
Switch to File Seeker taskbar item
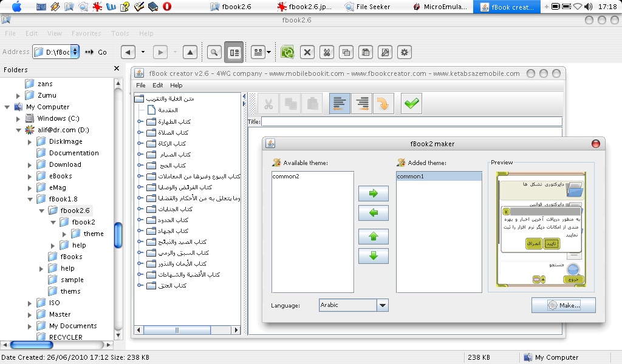coord(367,6)
